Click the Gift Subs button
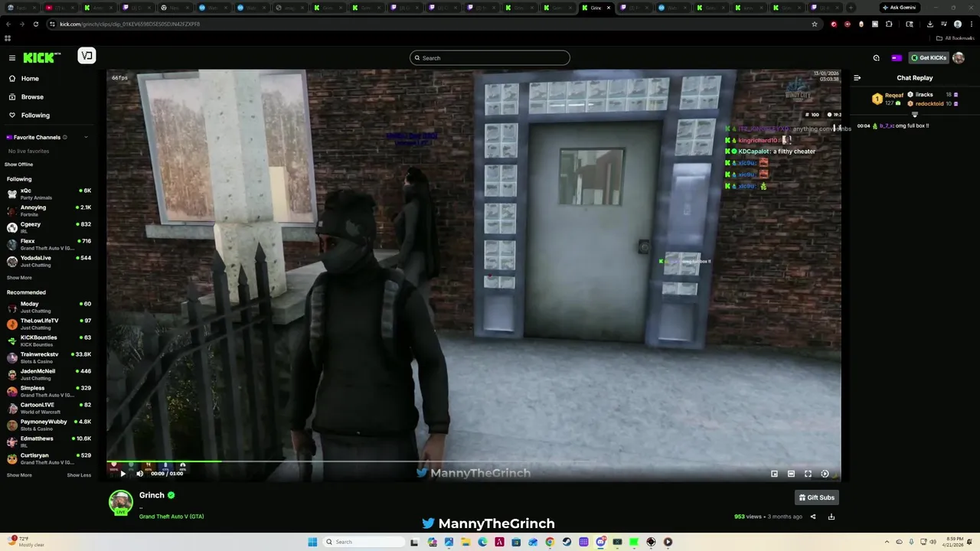Image resolution: width=980 pixels, height=551 pixels. pyautogui.click(x=817, y=497)
